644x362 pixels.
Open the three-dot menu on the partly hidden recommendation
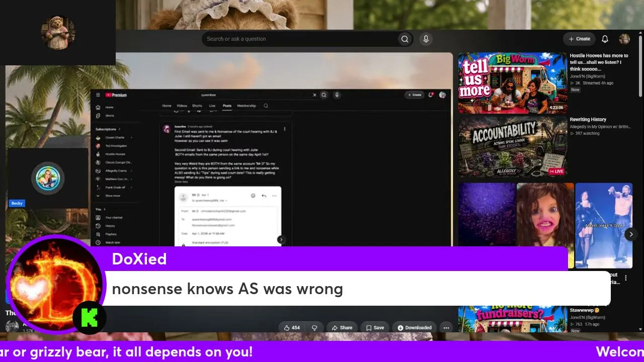pos(626,278)
